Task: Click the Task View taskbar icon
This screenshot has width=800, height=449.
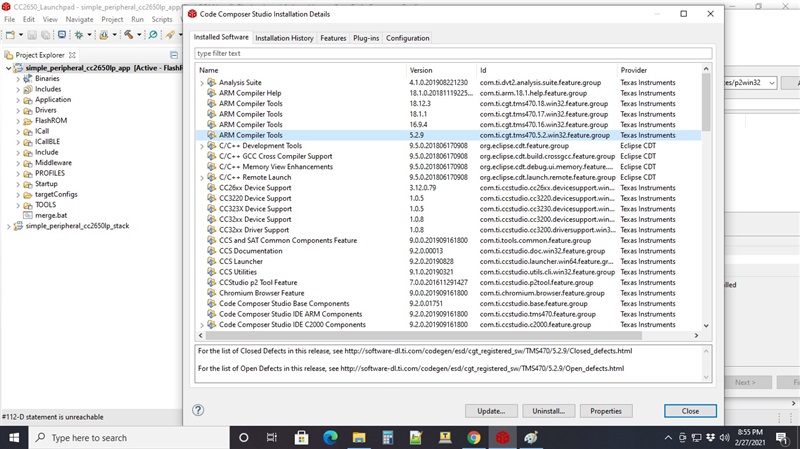Action: [x=272, y=437]
